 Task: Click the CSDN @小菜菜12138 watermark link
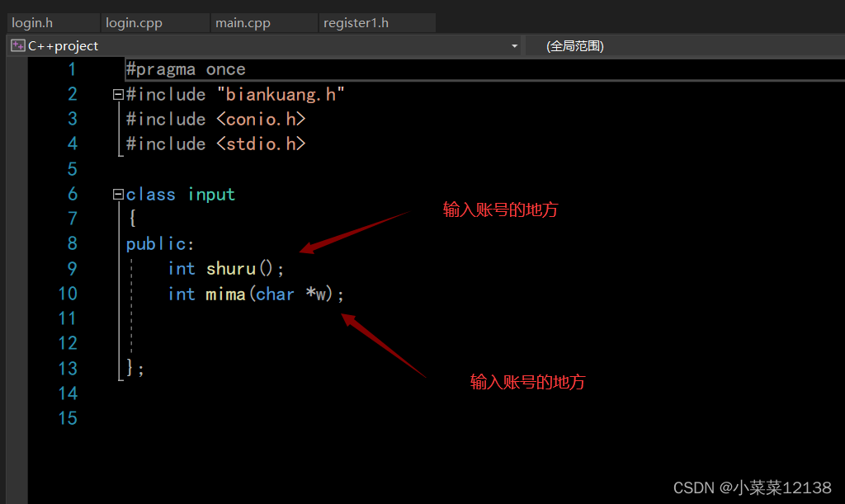point(753,487)
